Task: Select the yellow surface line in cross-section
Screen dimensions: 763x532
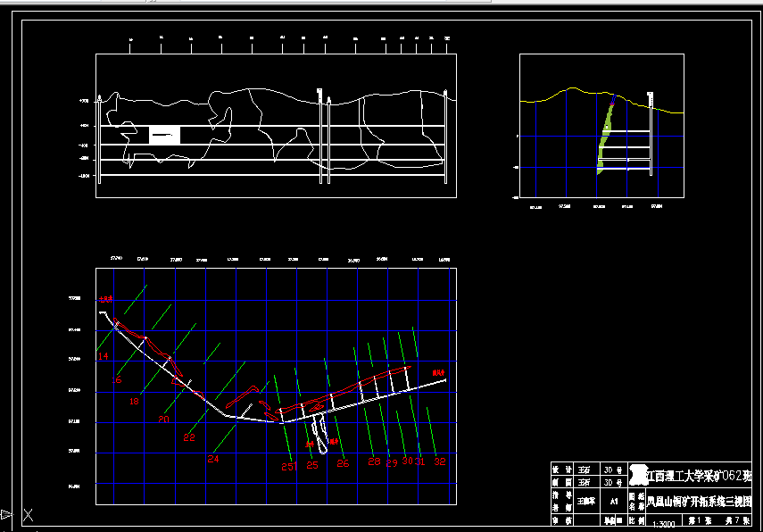Action: [601, 100]
